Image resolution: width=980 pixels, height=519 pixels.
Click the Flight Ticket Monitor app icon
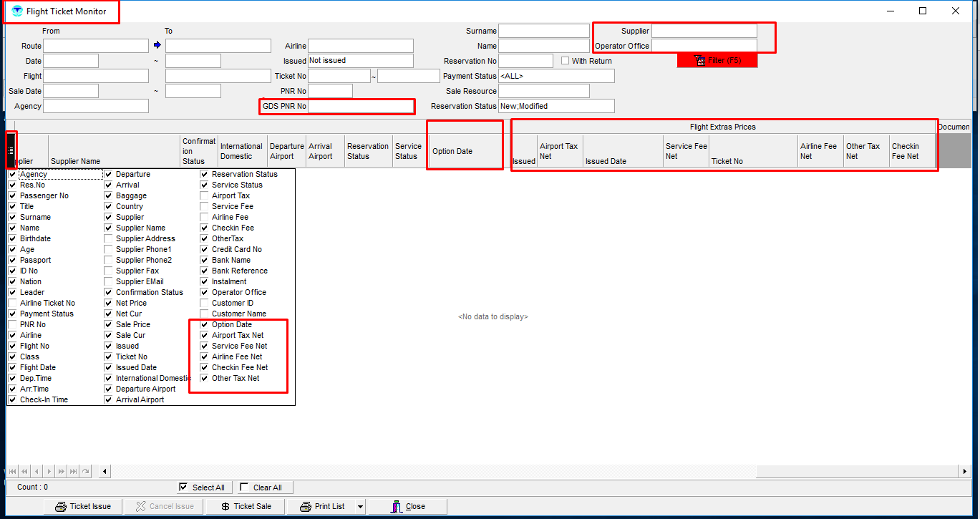click(x=17, y=11)
